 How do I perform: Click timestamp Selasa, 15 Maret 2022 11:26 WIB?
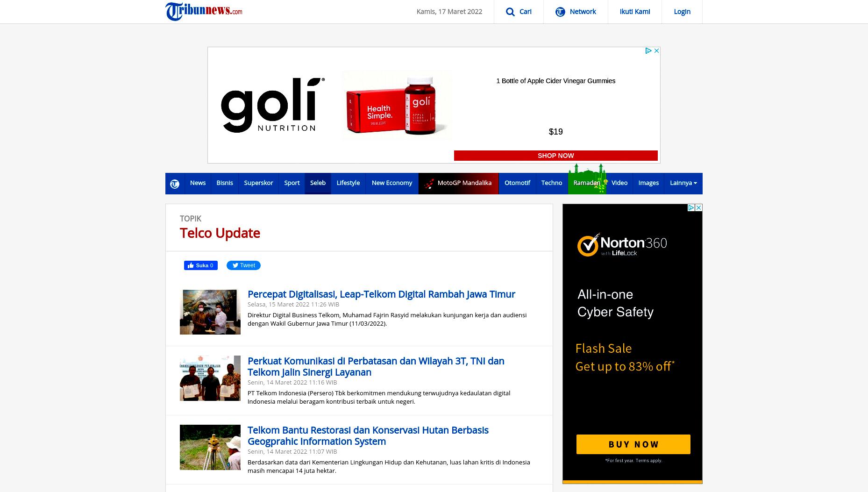click(x=293, y=305)
